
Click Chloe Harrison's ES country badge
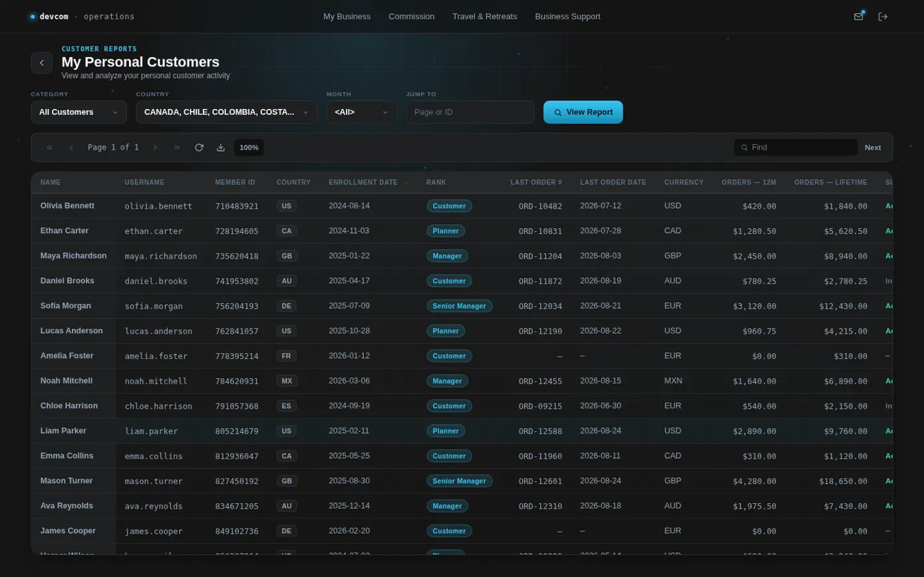coord(287,406)
